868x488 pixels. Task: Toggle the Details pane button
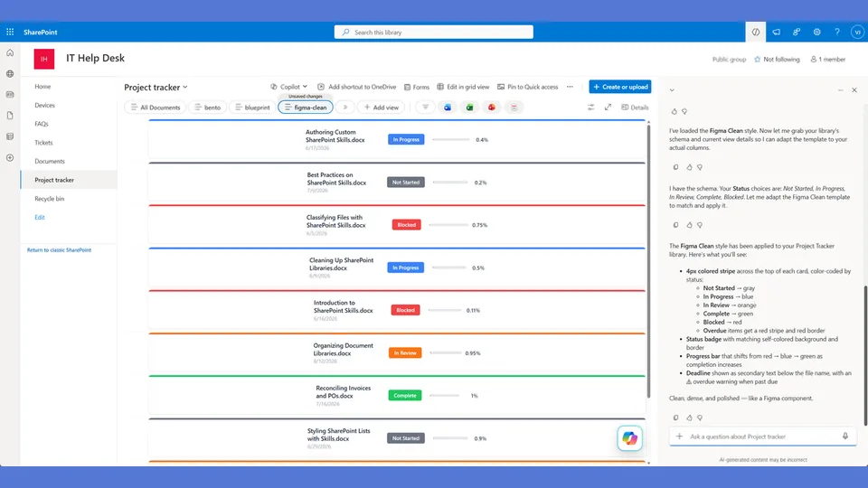635,108
